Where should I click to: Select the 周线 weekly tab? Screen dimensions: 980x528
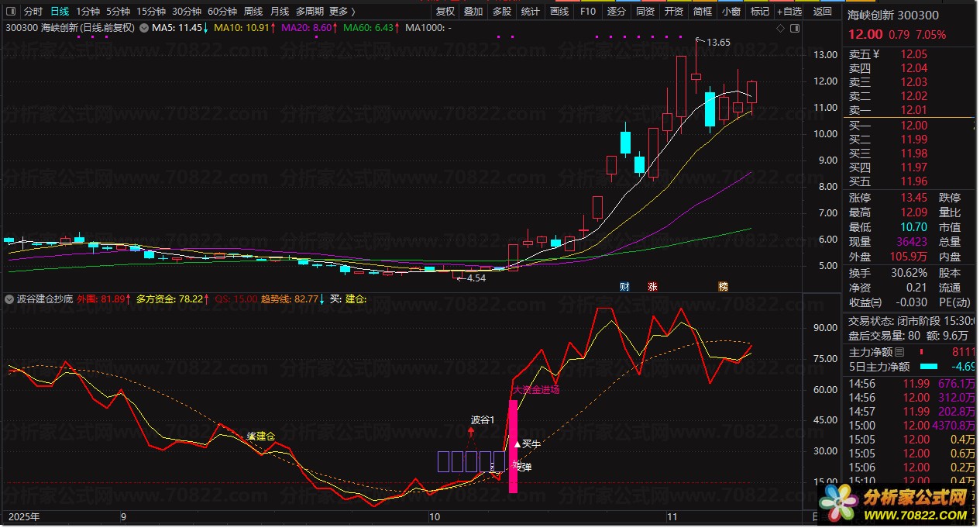[x=253, y=12]
